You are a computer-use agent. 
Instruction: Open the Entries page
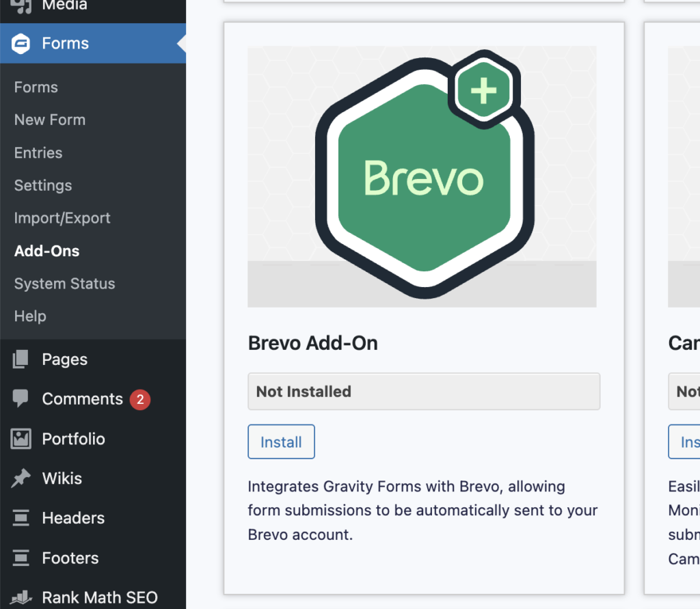[x=38, y=153]
